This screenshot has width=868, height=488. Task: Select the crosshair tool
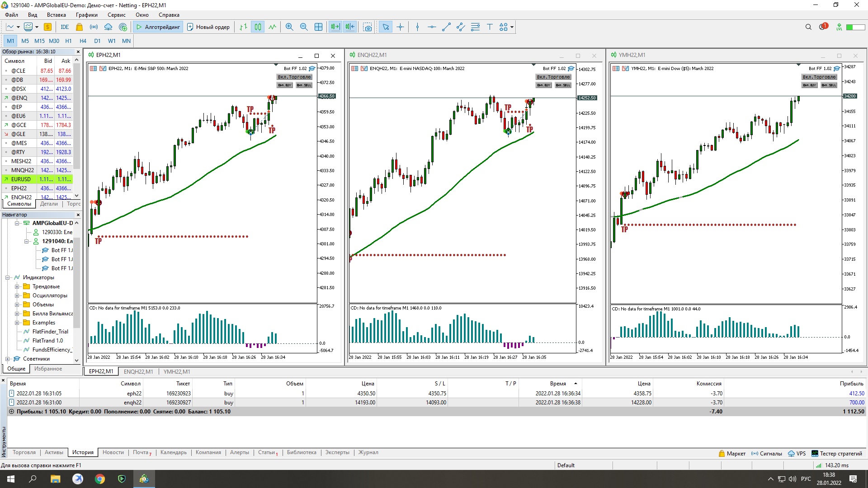tap(400, 27)
